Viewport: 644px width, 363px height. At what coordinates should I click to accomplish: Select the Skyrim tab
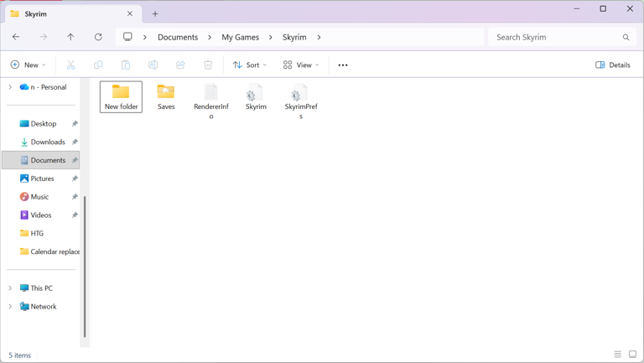tap(67, 13)
